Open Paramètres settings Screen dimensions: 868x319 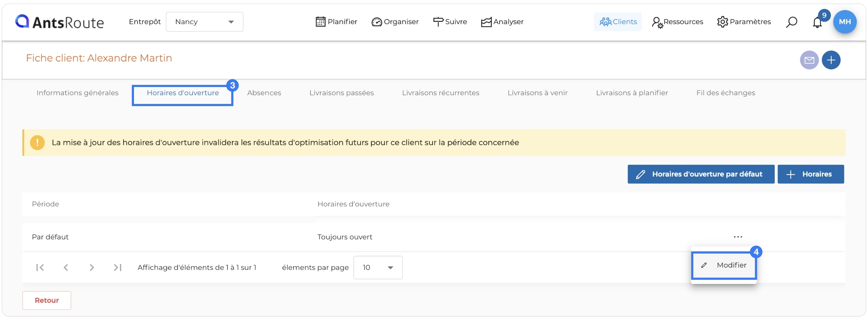tap(744, 22)
